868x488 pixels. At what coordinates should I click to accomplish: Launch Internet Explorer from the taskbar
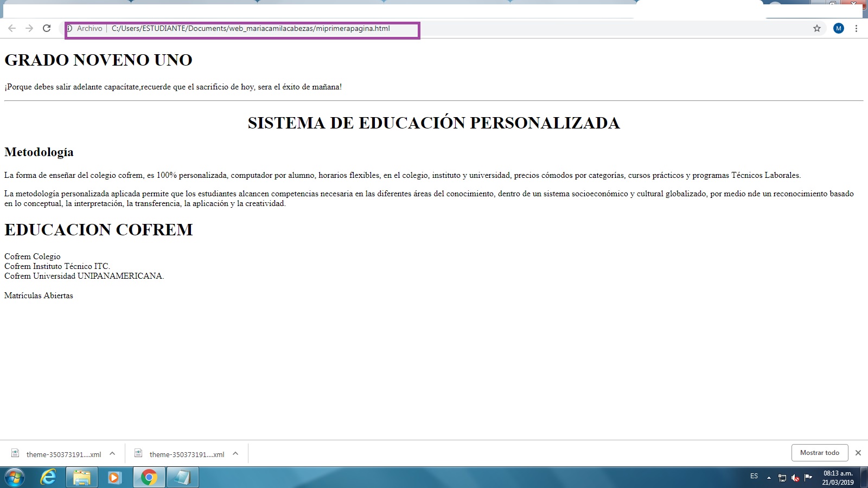pyautogui.click(x=49, y=478)
